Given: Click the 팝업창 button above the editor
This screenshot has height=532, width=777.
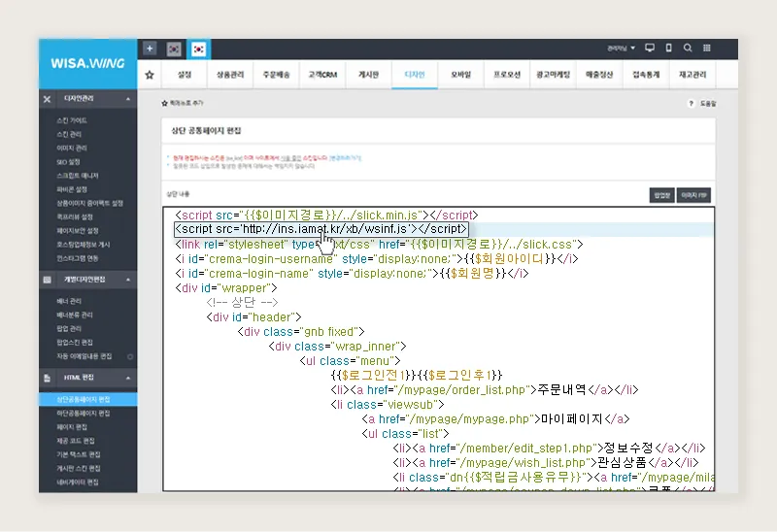Looking at the screenshot, I should [x=661, y=195].
